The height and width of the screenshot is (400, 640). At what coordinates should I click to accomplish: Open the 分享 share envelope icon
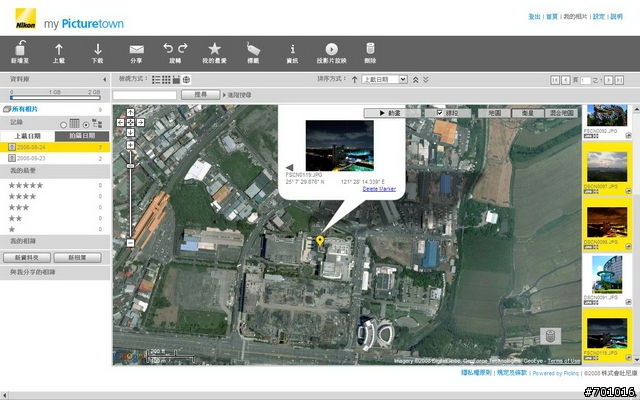pyautogui.click(x=136, y=49)
